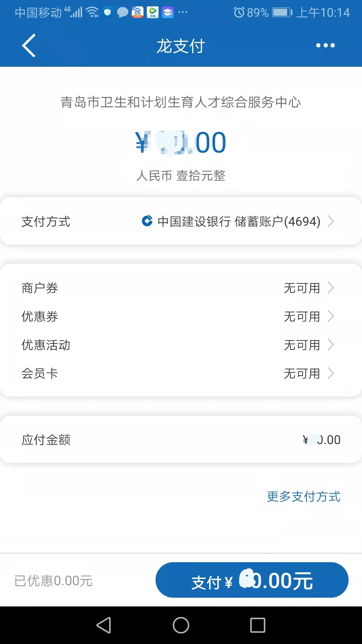This screenshot has height=644, width=362.
Task: Expand payment method chevron next to 储蓄账户(4694)
Action: (x=331, y=221)
